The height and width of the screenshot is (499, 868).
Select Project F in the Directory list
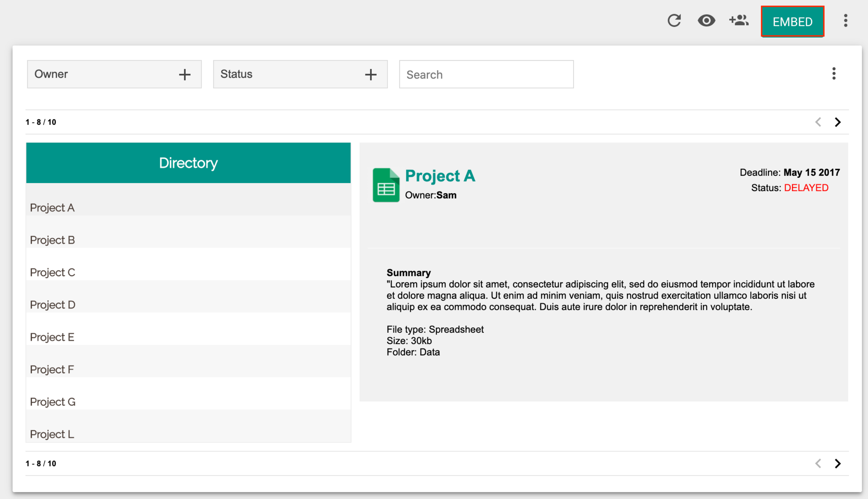pyautogui.click(x=188, y=361)
